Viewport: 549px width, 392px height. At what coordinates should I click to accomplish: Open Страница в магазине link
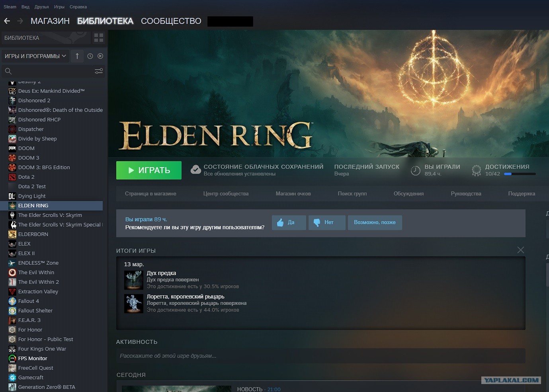[x=150, y=194]
